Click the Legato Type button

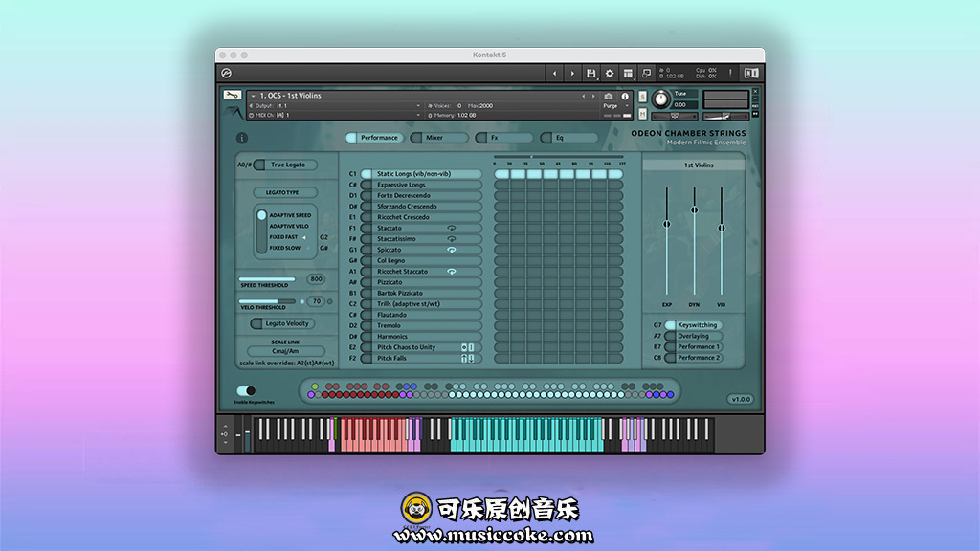tap(285, 192)
